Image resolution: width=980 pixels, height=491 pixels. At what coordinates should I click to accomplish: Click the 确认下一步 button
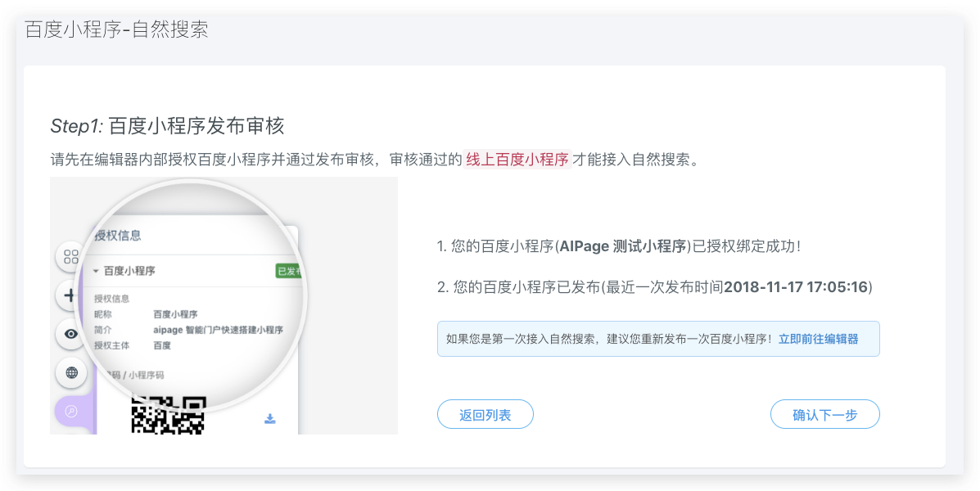(824, 415)
